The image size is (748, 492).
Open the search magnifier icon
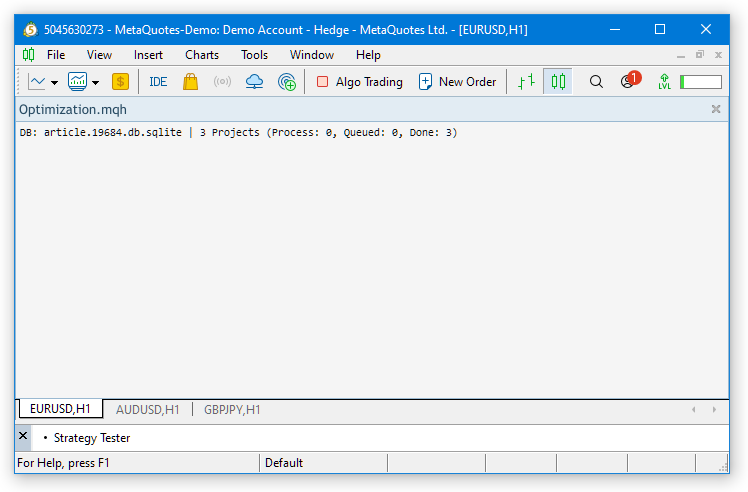(x=596, y=82)
